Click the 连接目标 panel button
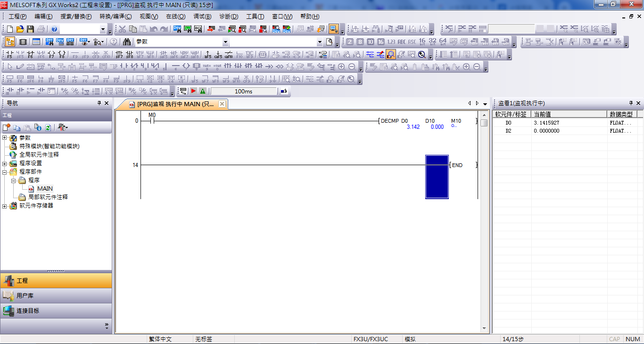Image resolution: width=644 pixels, height=344 pixels. [x=56, y=311]
